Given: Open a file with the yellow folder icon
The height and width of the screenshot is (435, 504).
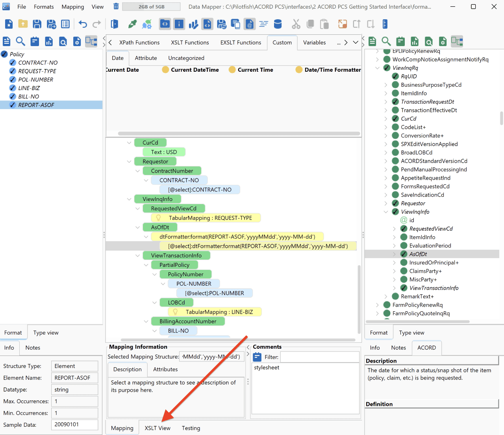Looking at the screenshot, I should pos(23,24).
